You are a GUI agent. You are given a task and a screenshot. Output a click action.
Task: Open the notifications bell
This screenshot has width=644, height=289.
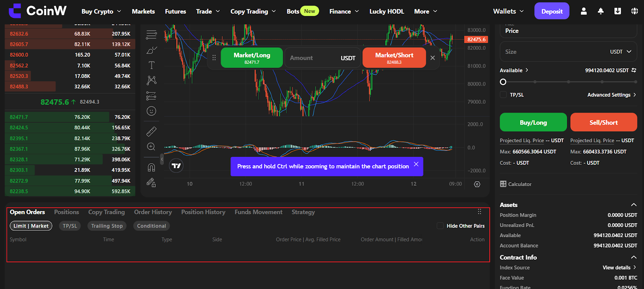[x=601, y=11]
